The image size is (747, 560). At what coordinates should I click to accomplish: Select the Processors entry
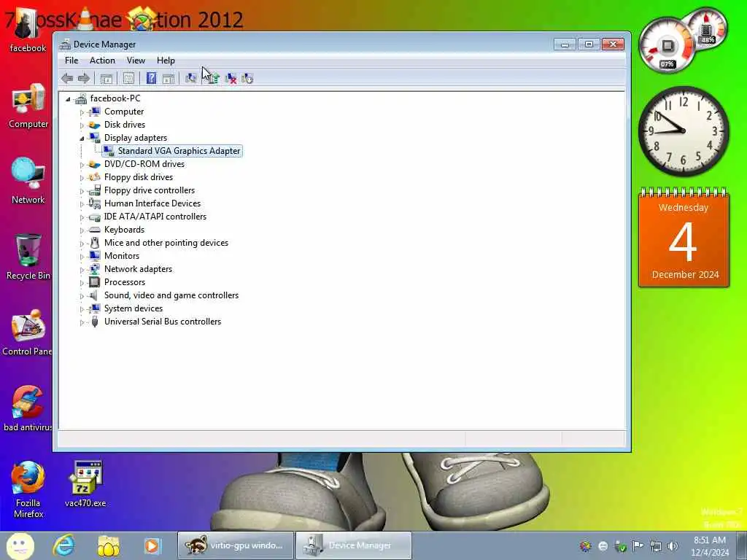pyautogui.click(x=125, y=282)
